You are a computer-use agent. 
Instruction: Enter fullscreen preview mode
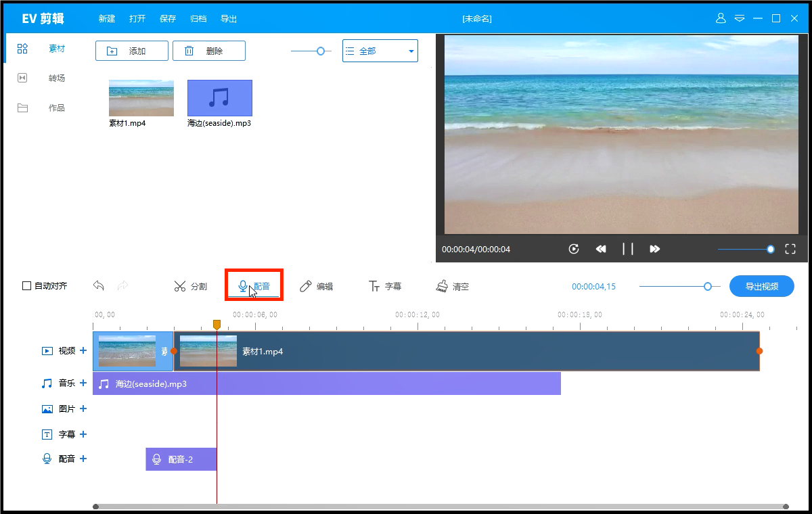[x=790, y=249]
